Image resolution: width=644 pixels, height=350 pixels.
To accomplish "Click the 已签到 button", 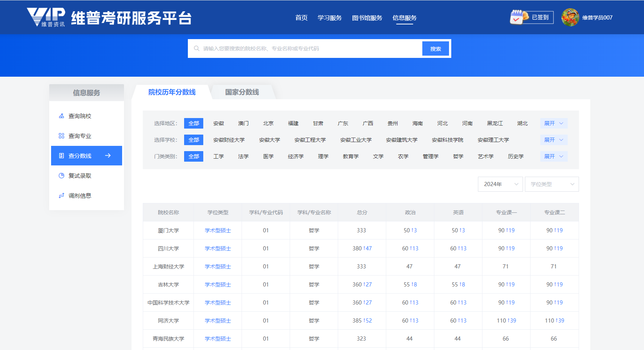I will tap(540, 17).
